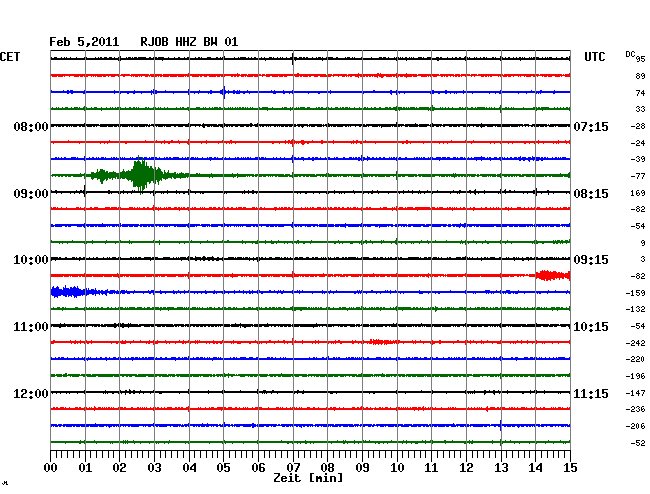
Task: Click the 07 minute axis label
Action: click(293, 467)
